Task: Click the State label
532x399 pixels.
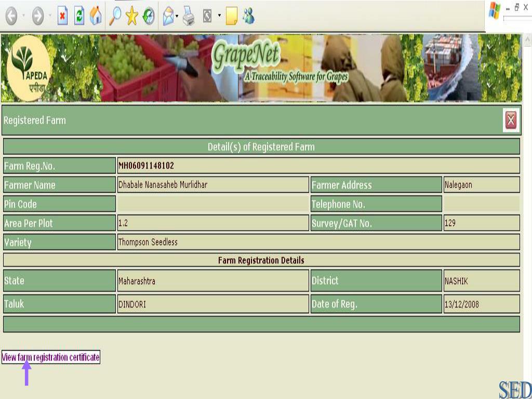Action: [x=14, y=281]
